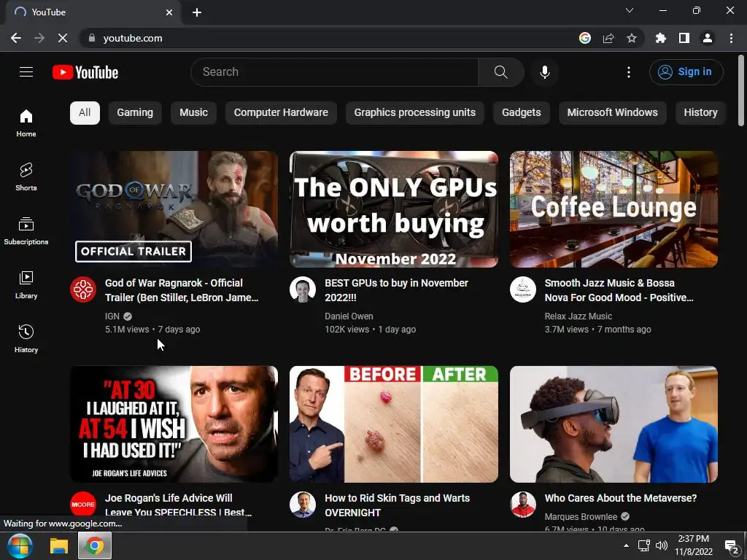Open YouTube settings three-dot menu
Screen dimensions: 747x560
628,72
